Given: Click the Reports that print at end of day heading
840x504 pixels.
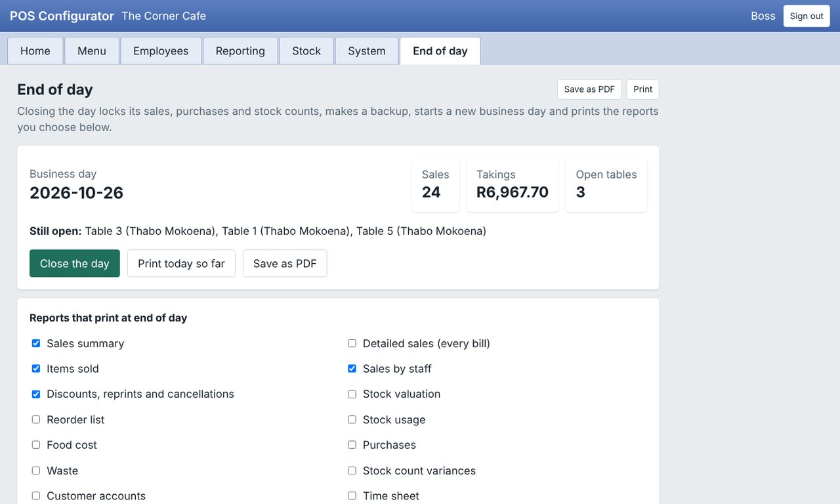Looking at the screenshot, I should tap(108, 318).
